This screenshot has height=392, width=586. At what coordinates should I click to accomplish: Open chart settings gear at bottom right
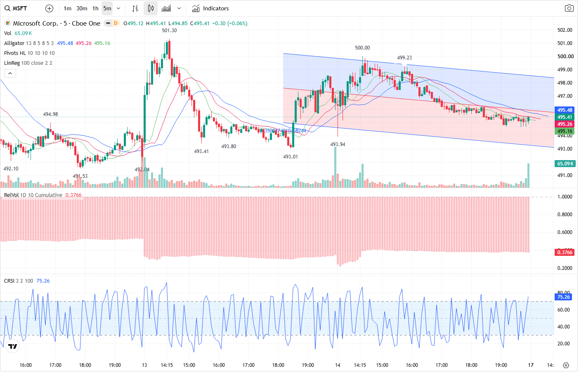point(566,365)
